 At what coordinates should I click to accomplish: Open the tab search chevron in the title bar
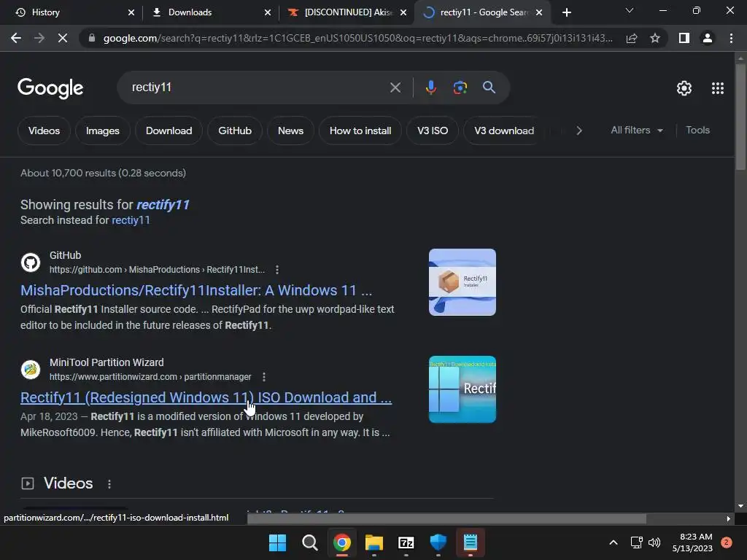point(630,10)
